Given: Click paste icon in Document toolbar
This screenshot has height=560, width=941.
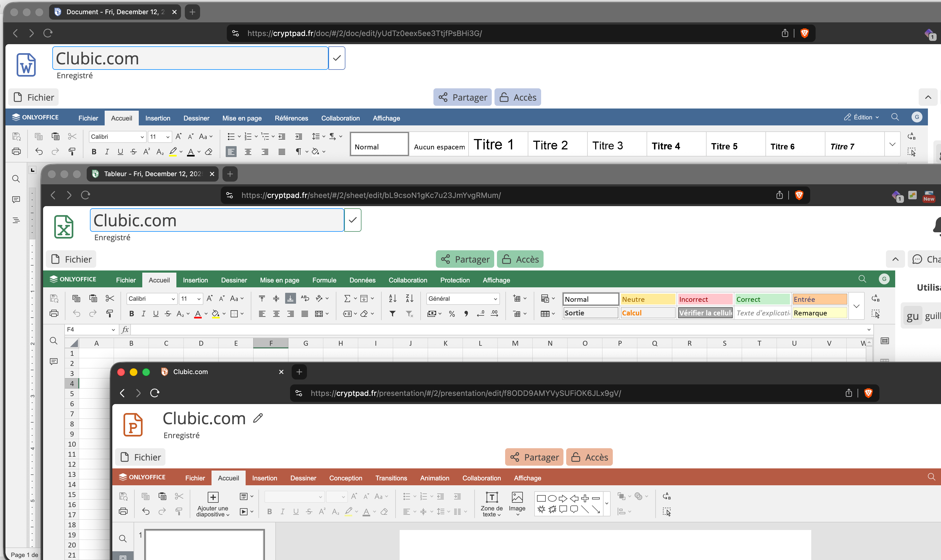Looking at the screenshot, I should pyautogui.click(x=55, y=137).
